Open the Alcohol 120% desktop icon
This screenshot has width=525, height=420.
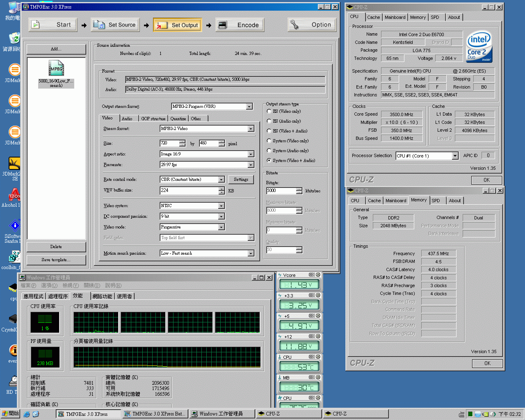pos(14,198)
